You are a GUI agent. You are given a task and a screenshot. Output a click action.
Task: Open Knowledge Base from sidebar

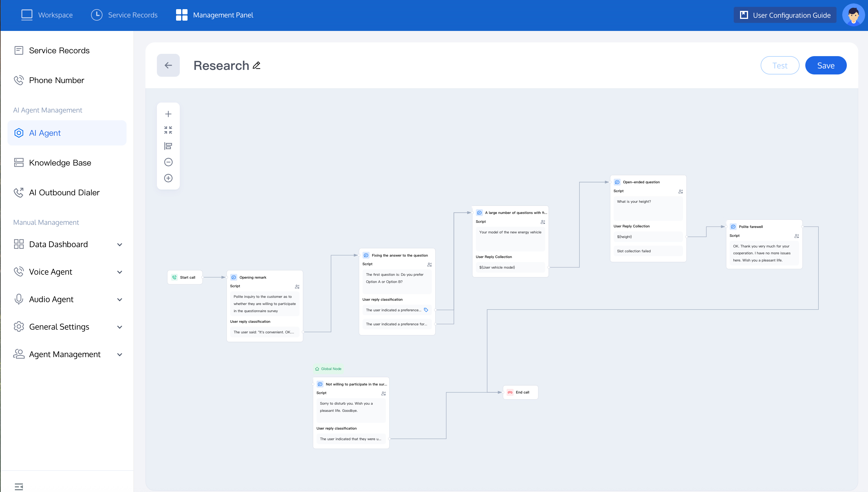point(60,163)
